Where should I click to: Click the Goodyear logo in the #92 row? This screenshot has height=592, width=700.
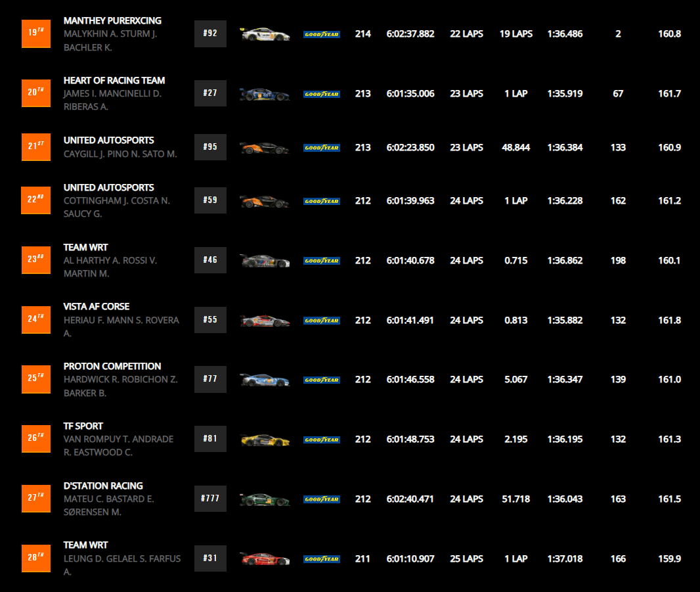tap(321, 34)
